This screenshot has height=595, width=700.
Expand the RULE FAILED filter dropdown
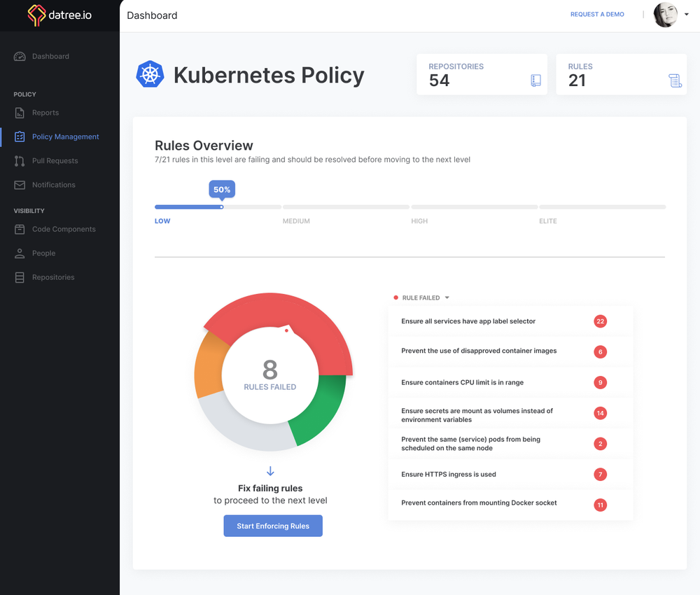tap(447, 297)
